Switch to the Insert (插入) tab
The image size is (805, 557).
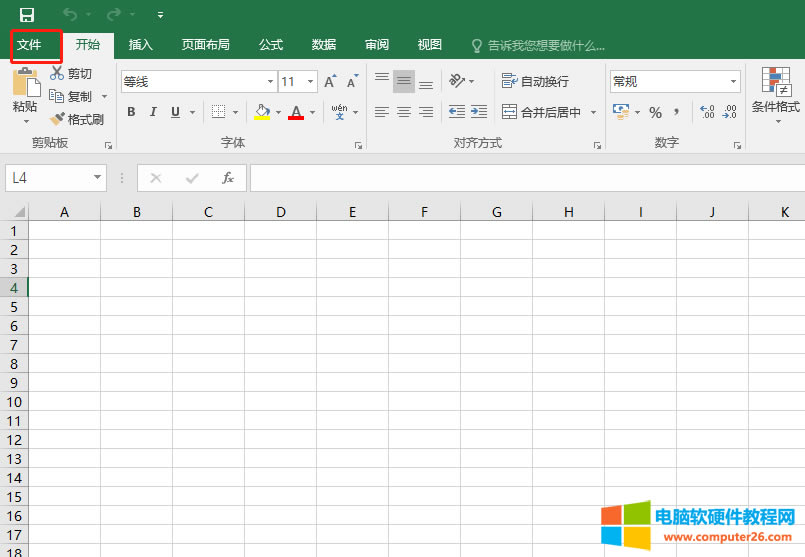141,45
